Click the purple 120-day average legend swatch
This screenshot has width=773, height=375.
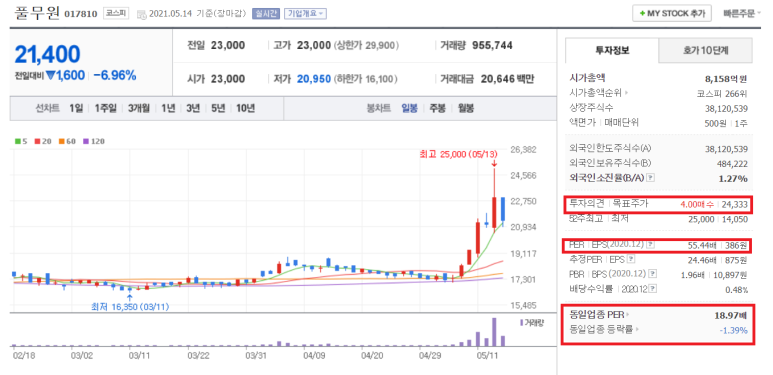tap(86, 141)
